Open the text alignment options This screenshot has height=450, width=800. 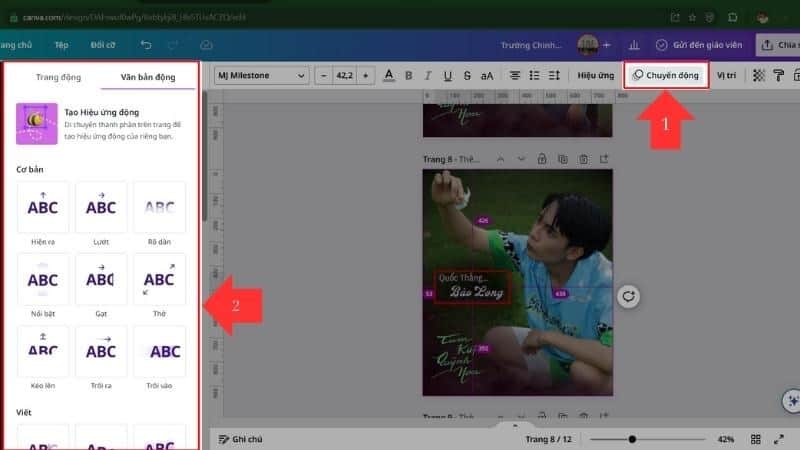pos(515,75)
